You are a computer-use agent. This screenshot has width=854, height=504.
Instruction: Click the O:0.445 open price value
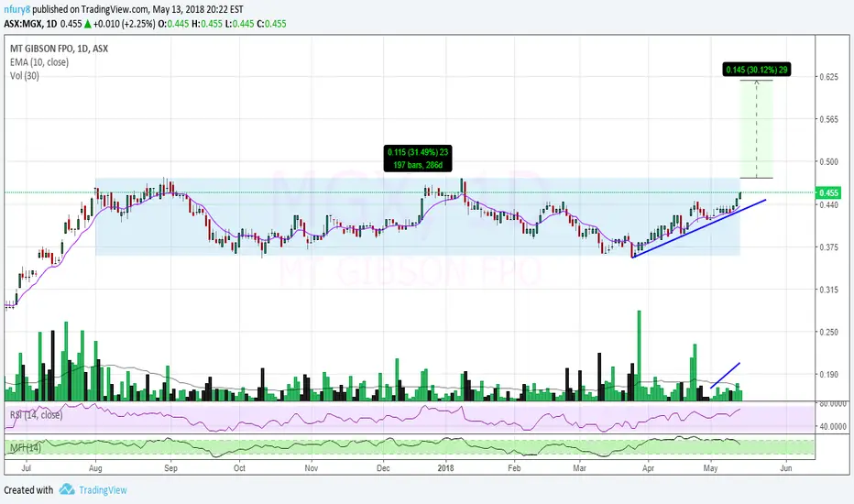point(173,24)
